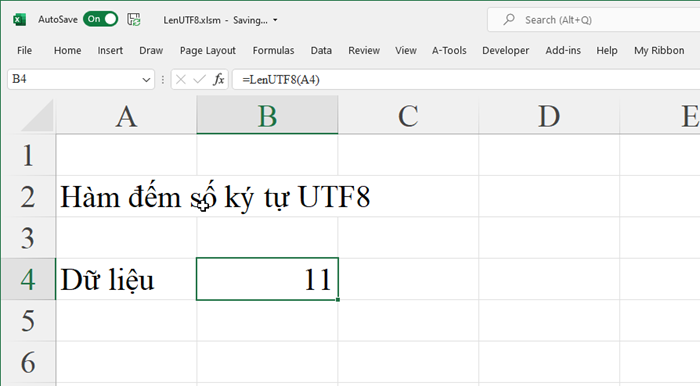Open the A-Tools ribbon tab
This screenshot has height=386, width=700.
(449, 50)
